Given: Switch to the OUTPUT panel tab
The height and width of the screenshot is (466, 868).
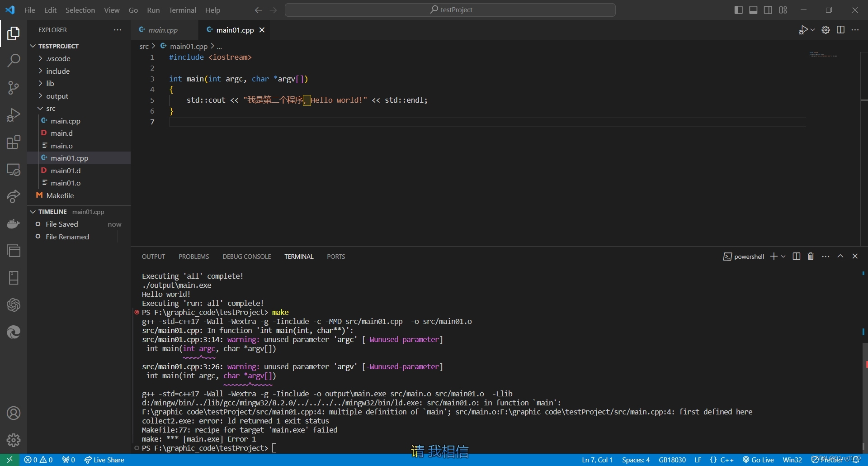Looking at the screenshot, I should tap(154, 257).
